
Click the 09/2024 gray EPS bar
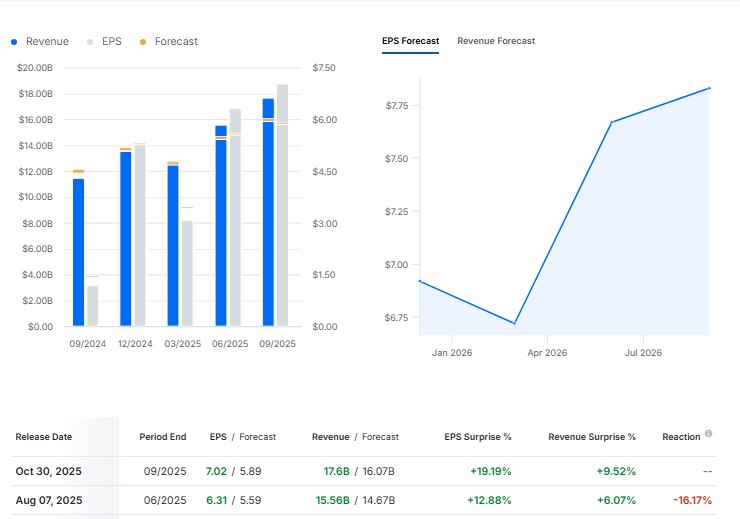pyautogui.click(x=93, y=305)
